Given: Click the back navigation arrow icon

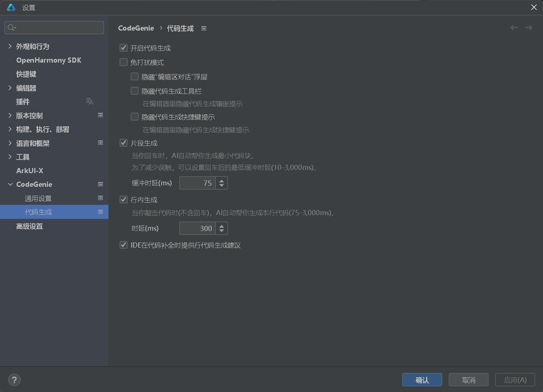Looking at the screenshot, I should pyautogui.click(x=514, y=28).
